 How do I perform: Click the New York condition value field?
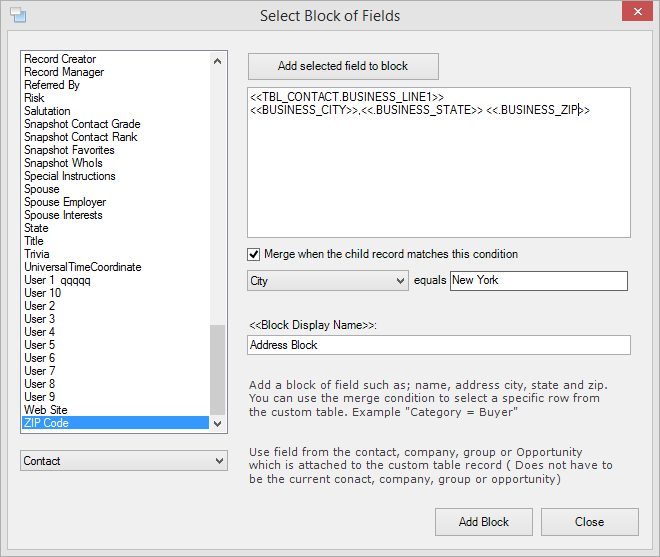pos(539,281)
